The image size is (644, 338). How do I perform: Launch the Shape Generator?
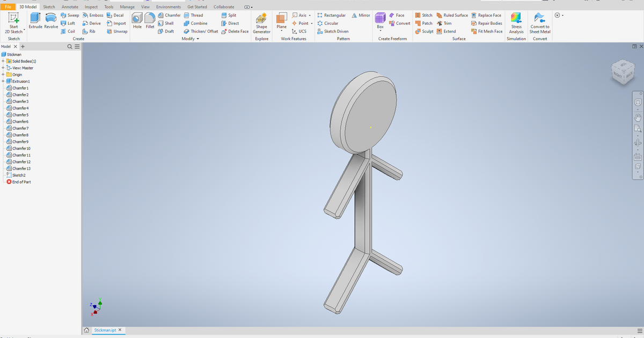261,23
